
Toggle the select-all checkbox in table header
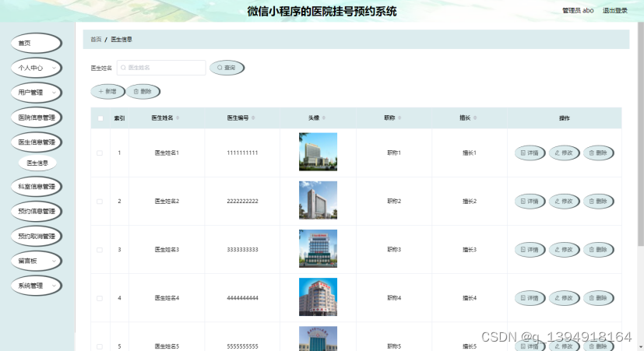[x=100, y=118]
